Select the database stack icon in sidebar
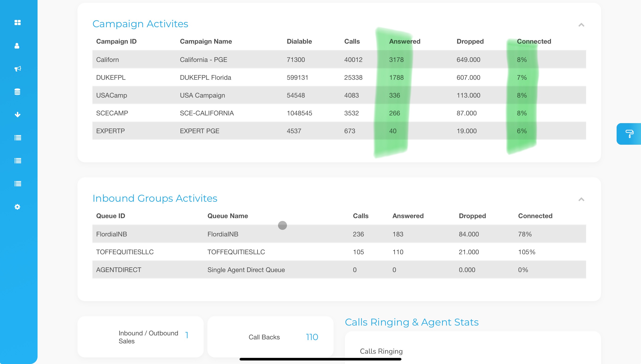This screenshot has width=641, height=364. tap(17, 92)
